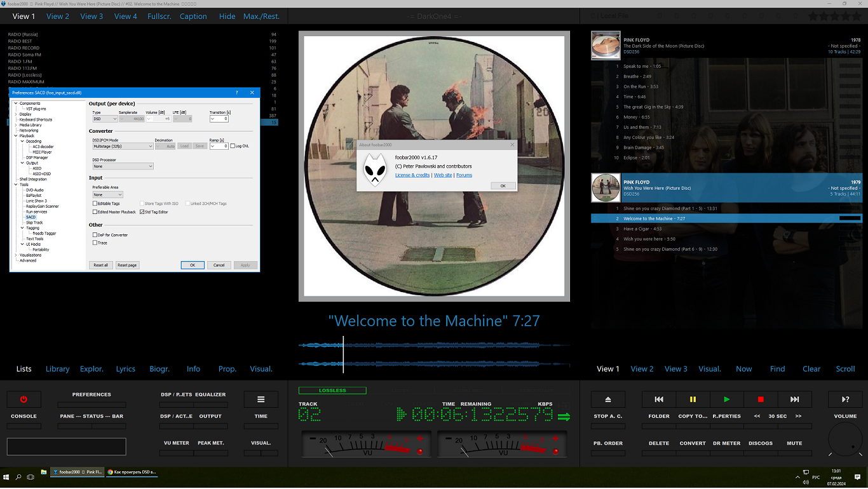Open File Explorer from taskbar
This screenshot has height=489, width=868.
click(x=44, y=472)
